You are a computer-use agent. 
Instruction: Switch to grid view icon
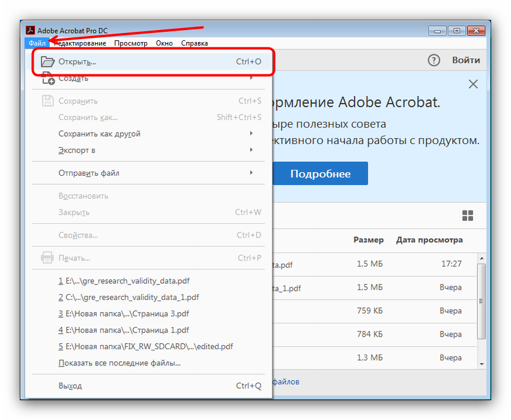(x=467, y=215)
